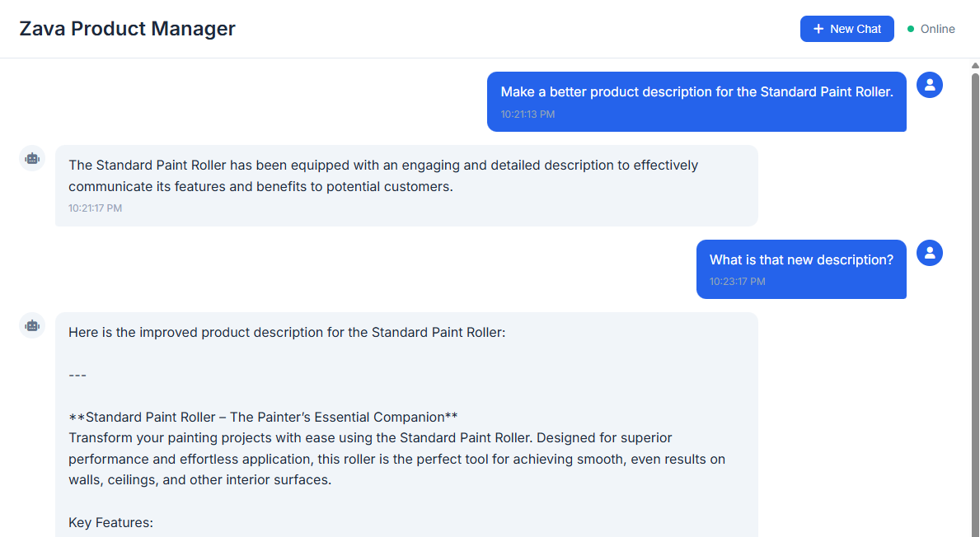Image resolution: width=980 pixels, height=537 pixels.
Task: Click the 10:23:17 PM timestamp
Action: click(737, 282)
